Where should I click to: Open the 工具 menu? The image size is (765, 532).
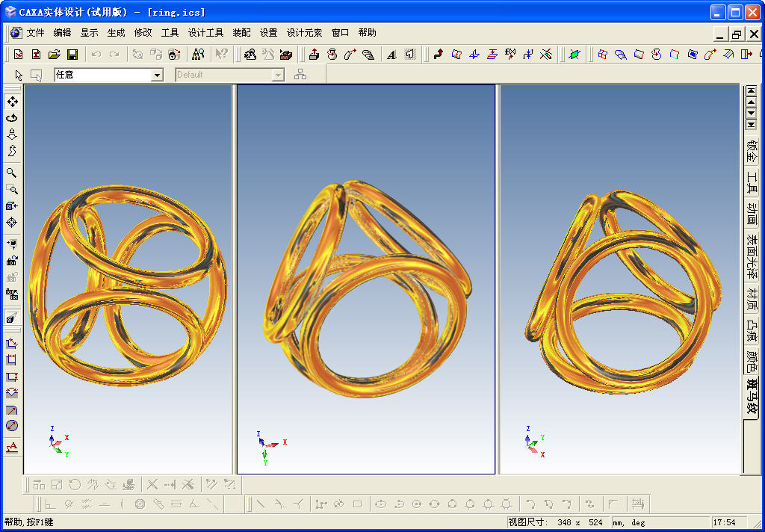170,33
